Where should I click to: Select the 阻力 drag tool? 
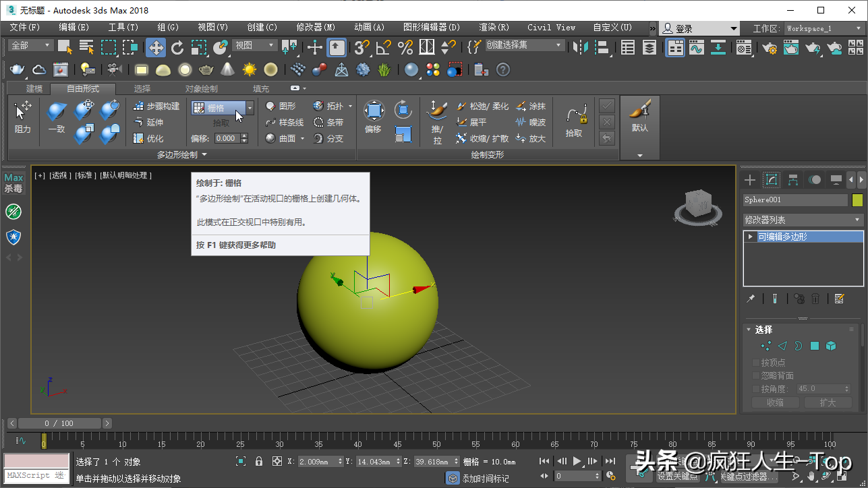click(23, 117)
